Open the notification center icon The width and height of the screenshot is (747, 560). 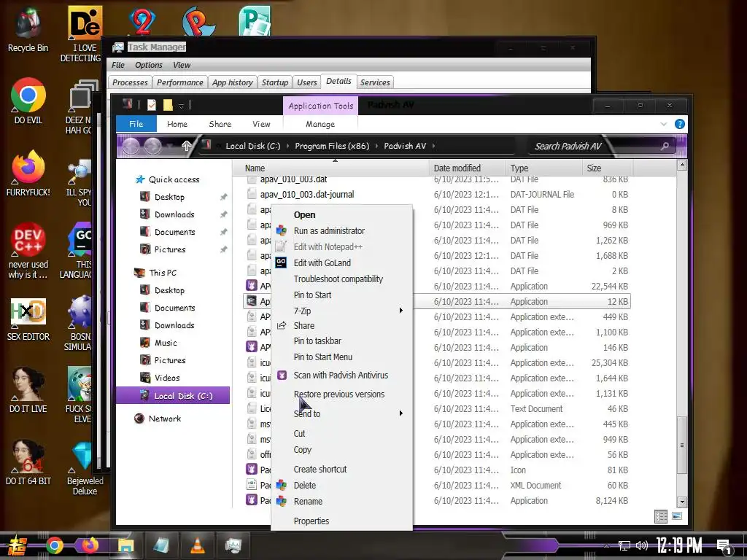coord(724,547)
